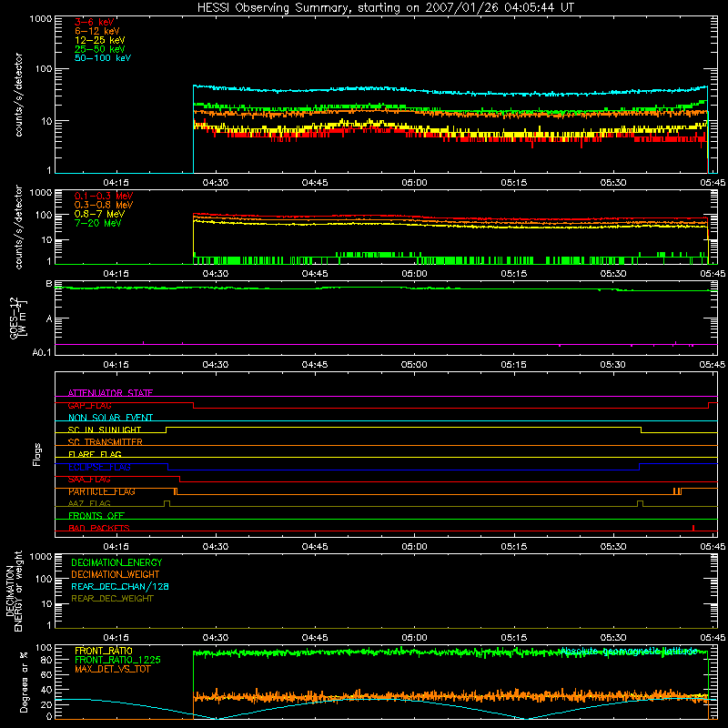The height and width of the screenshot is (728, 728).
Task: Click counts/s/detector axis title of MeV panel
Action: pyautogui.click(x=18, y=227)
